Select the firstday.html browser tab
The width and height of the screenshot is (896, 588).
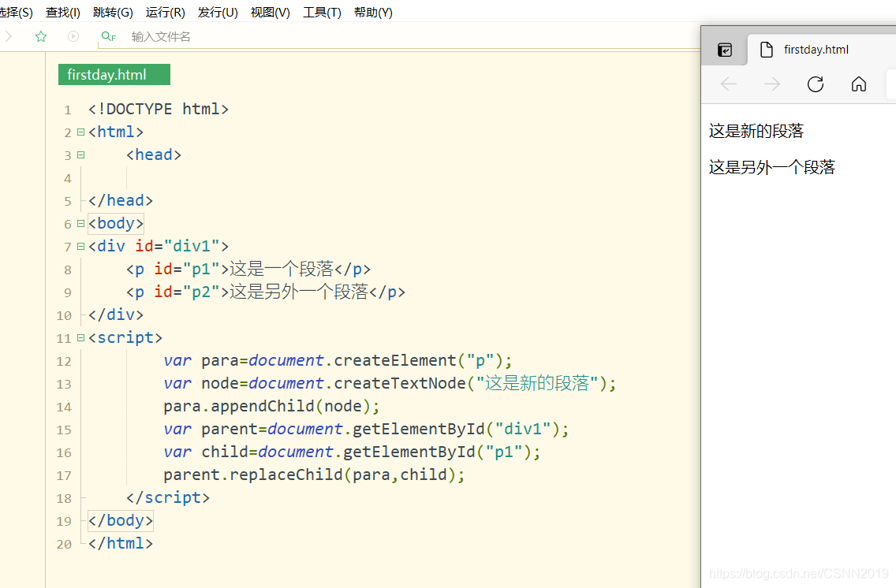click(823, 50)
